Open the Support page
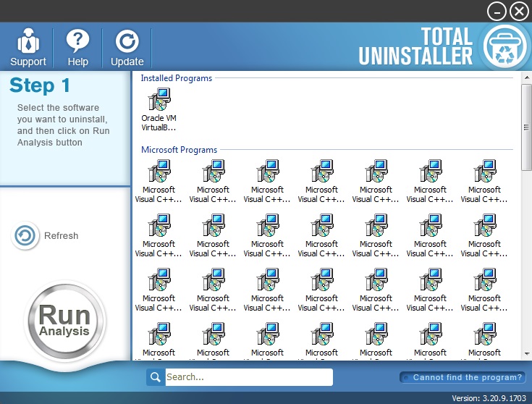 (x=28, y=48)
